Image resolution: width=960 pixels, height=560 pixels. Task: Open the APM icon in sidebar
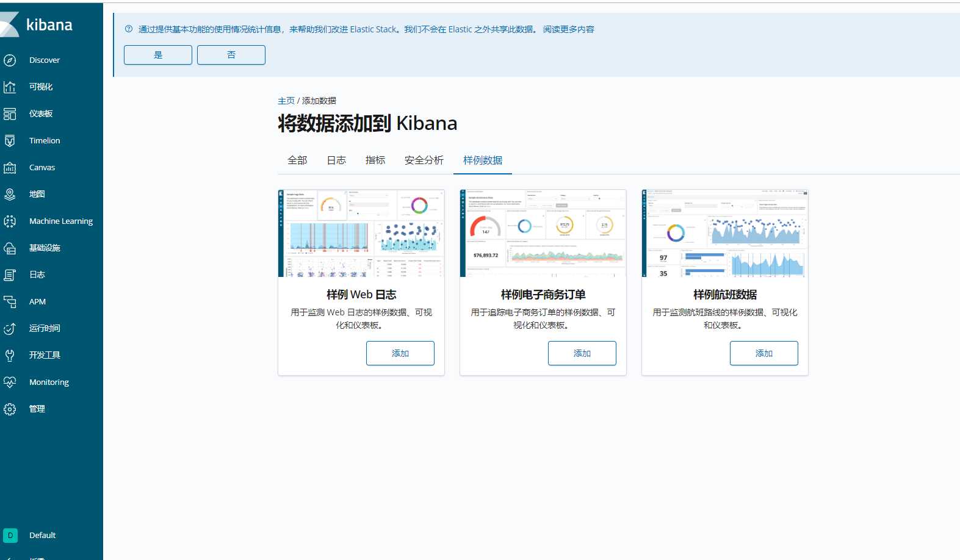10,301
